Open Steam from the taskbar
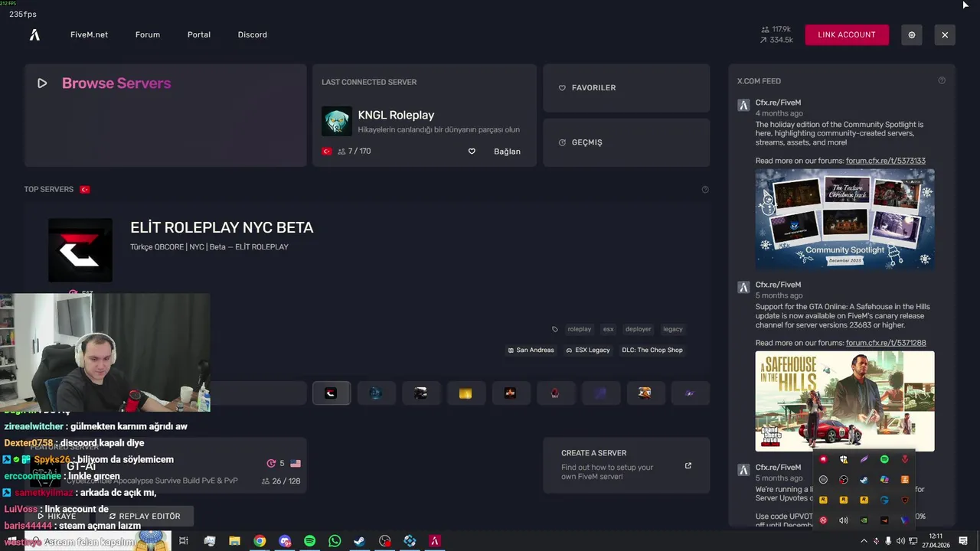 point(359,541)
